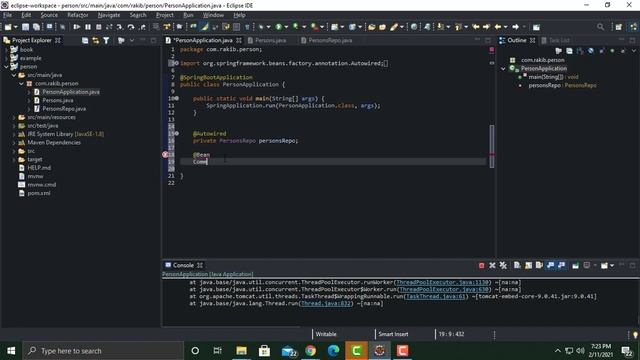Click Link with Editor in the Project Explorer
The image size is (640, 360).
point(96,40)
